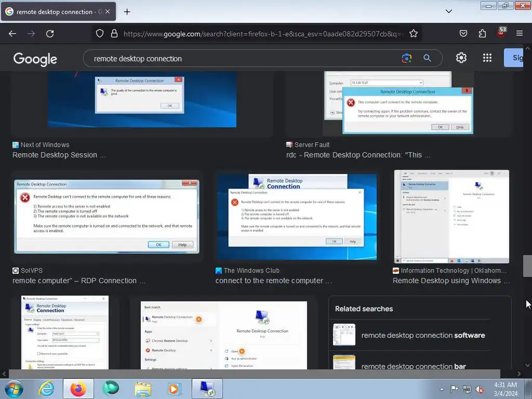Open the Best match Start menu thumbnail
Image resolution: width=532 pixels, height=399 pixels.
(x=224, y=335)
